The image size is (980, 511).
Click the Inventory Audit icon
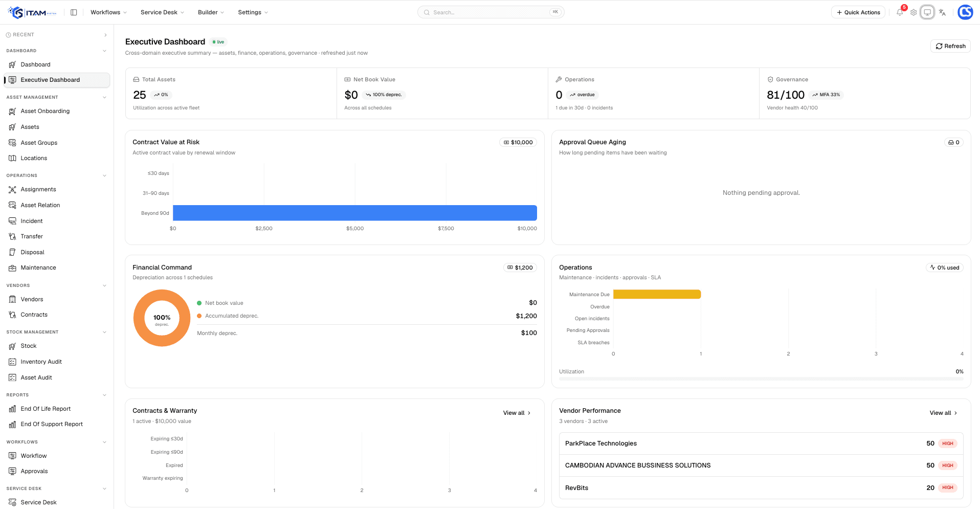pos(12,362)
